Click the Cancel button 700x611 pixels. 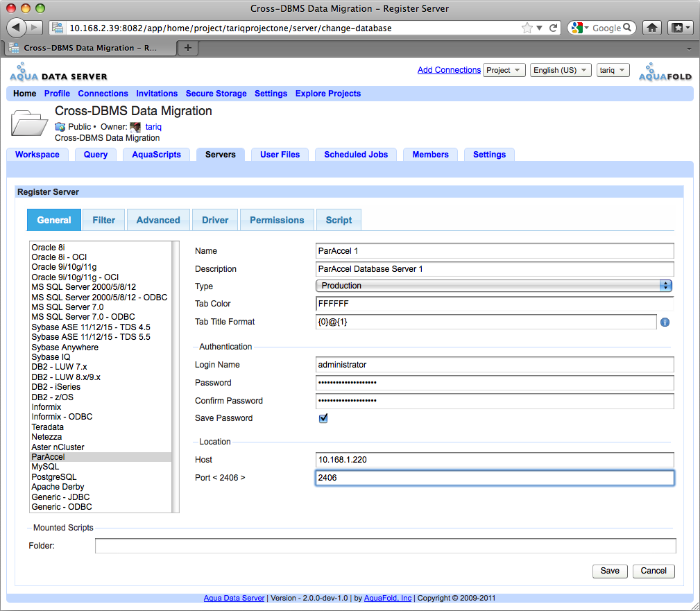point(653,571)
